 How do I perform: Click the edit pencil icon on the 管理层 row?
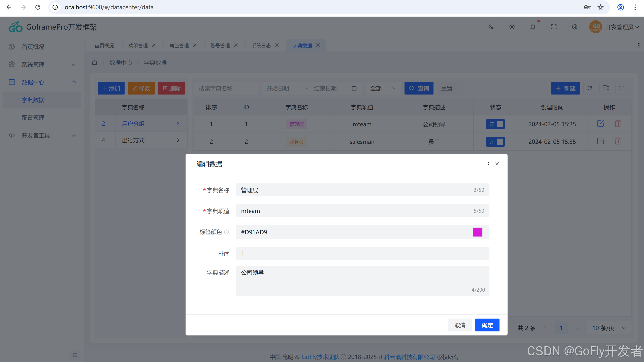tap(601, 123)
